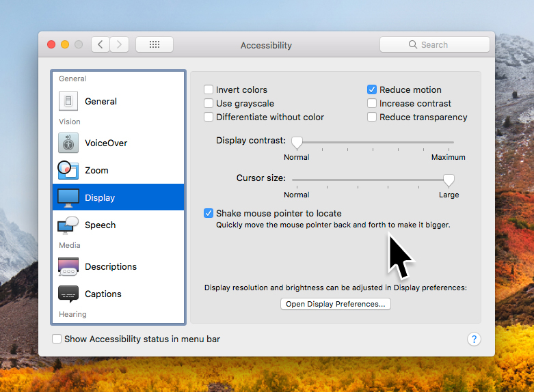Click the red close window button

(51, 44)
